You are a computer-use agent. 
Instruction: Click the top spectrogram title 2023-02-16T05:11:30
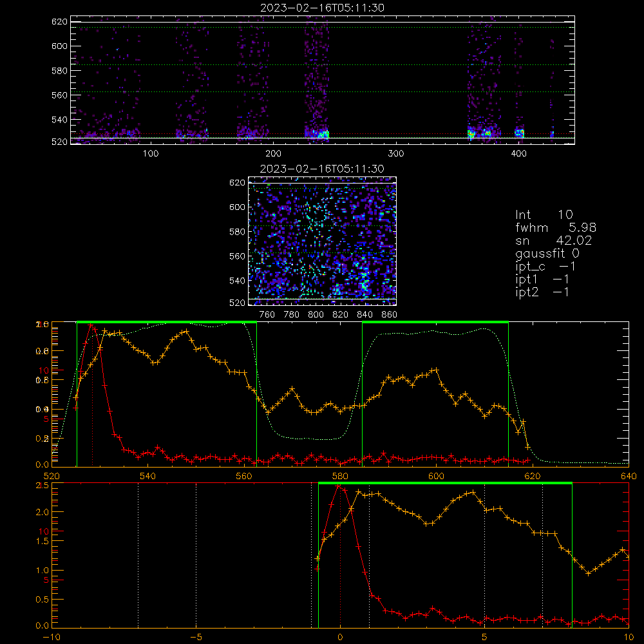point(322,7)
